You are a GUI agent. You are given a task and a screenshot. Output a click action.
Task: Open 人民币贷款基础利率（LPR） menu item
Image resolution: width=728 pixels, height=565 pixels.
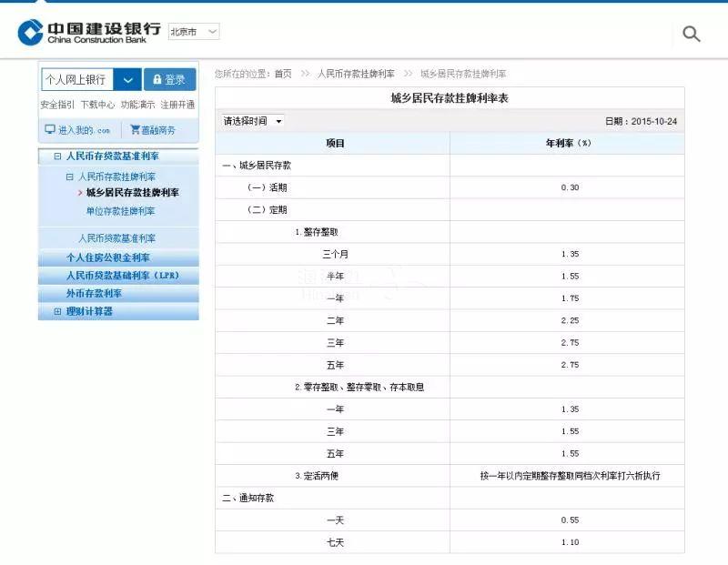click(122, 276)
